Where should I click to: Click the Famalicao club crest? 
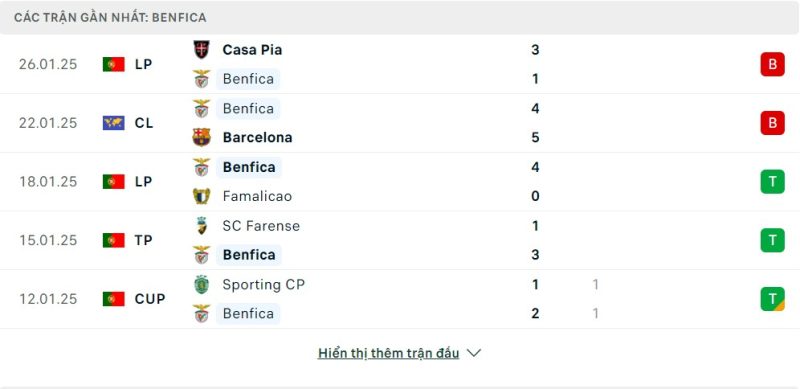(202, 196)
